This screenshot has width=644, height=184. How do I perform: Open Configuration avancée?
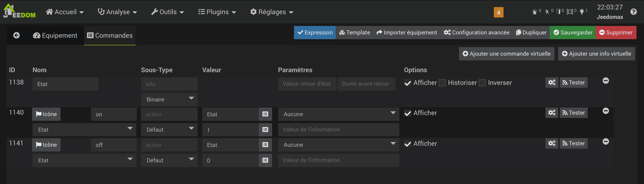[476, 33]
